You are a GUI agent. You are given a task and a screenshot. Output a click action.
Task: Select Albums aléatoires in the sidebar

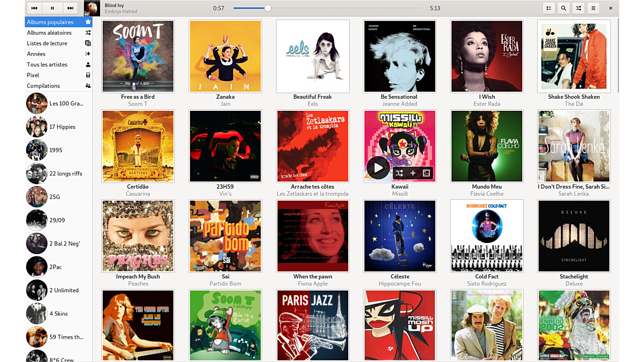coord(58,32)
